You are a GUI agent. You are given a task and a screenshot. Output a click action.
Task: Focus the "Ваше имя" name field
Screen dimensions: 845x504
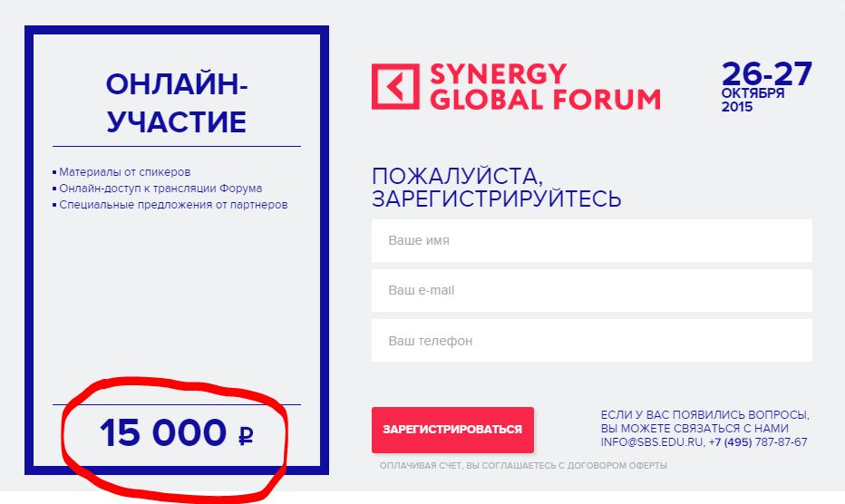[x=591, y=241]
